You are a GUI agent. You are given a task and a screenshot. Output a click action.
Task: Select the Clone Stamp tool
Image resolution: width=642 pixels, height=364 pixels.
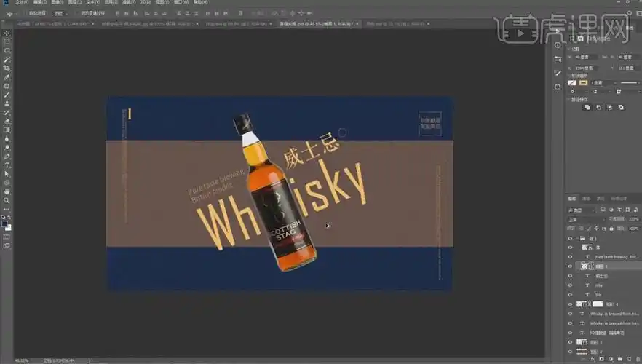click(7, 103)
